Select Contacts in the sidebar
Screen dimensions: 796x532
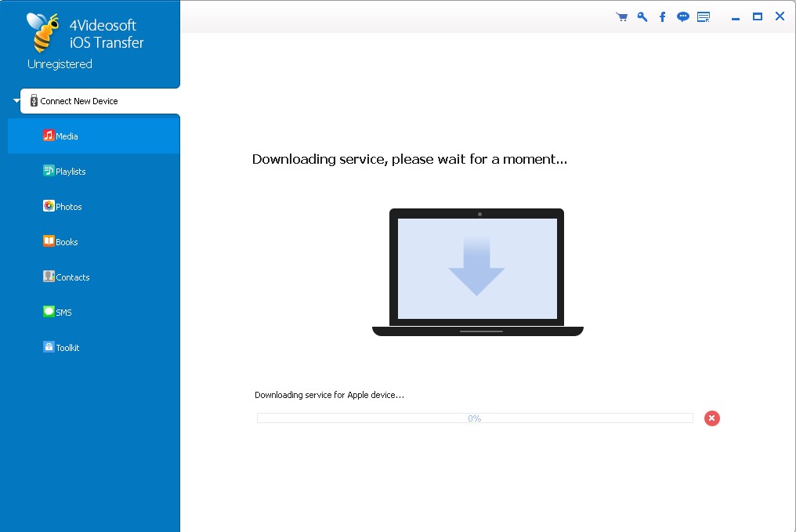pos(72,277)
